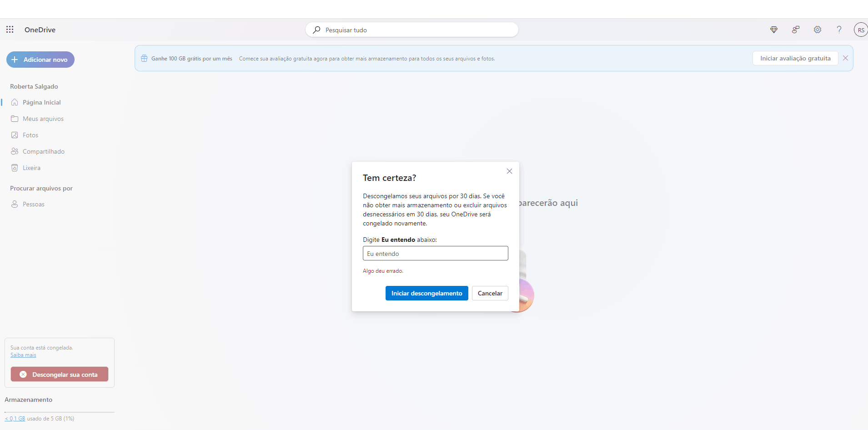
Task: Click the Eu entendo text field
Action: (436, 253)
